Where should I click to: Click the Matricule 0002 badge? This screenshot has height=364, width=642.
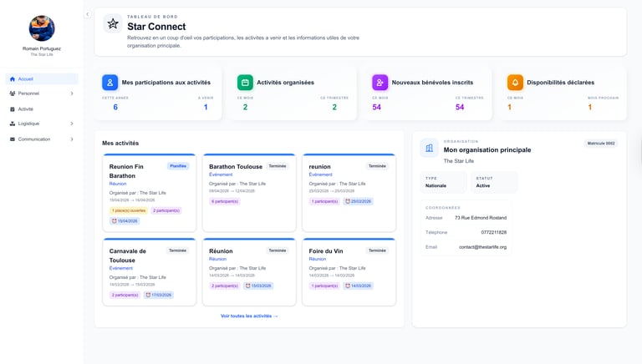click(x=601, y=143)
